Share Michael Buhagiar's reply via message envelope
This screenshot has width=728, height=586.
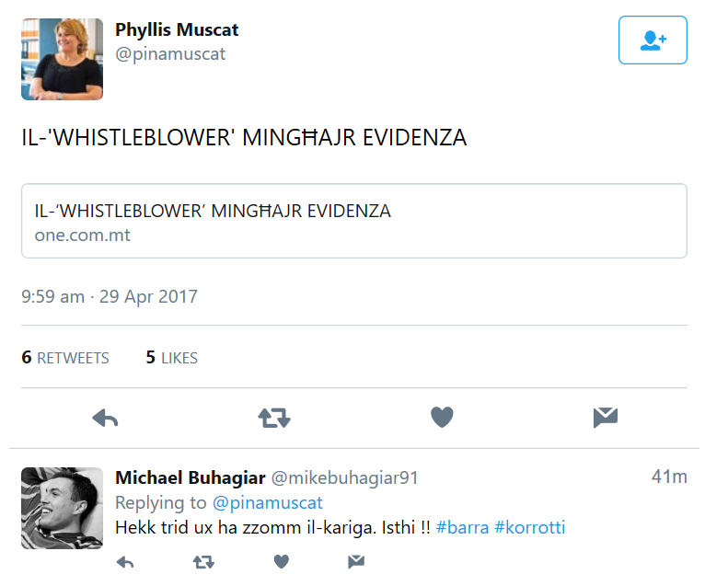(x=356, y=562)
